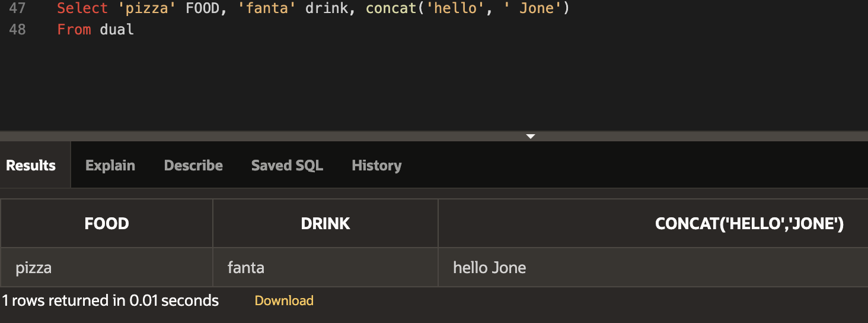Place cursor on editor line number 47
868x323 pixels.
[x=18, y=9]
